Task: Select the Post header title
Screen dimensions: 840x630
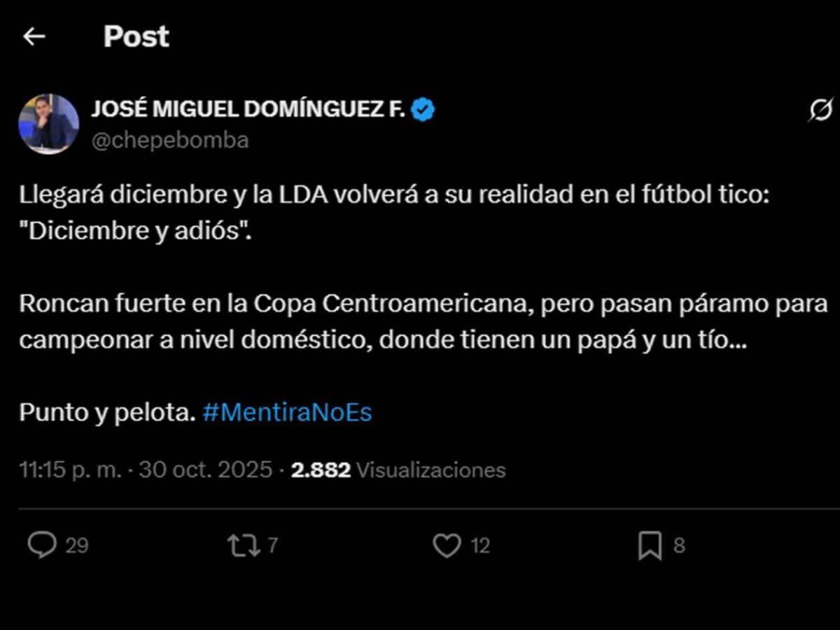Action: (x=136, y=36)
